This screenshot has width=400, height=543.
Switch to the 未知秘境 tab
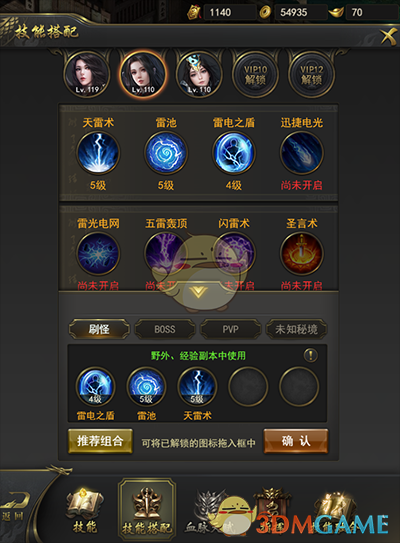click(296, 329)
